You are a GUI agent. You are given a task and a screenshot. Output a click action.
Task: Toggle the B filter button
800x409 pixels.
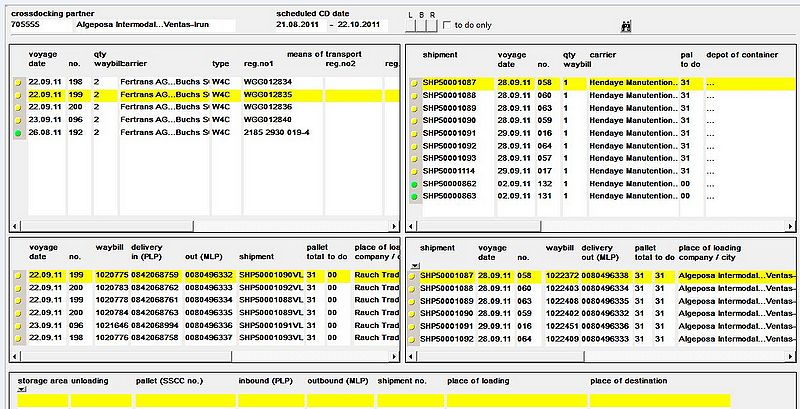[x=422, y=25]
